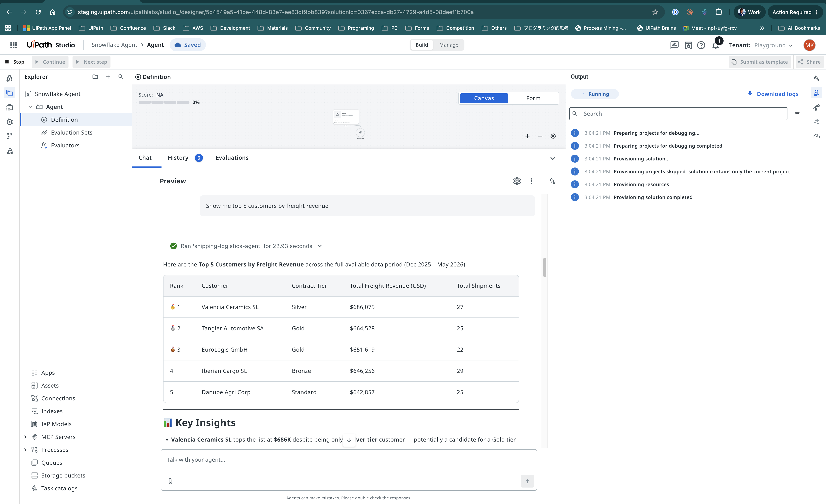Expand the MCP Servers node

(26, 437)
